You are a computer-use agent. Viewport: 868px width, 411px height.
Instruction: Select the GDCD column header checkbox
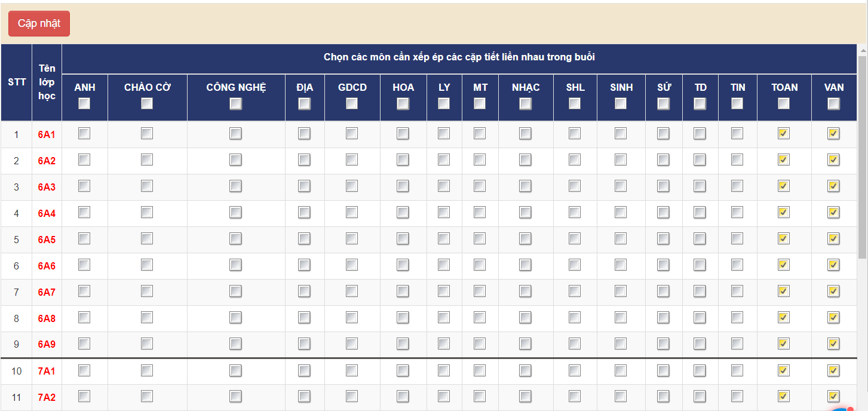click(x=352, y=104)
